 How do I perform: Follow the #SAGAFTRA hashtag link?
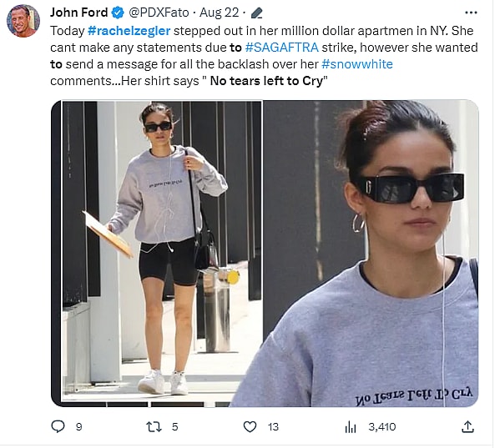click(282, 48)
